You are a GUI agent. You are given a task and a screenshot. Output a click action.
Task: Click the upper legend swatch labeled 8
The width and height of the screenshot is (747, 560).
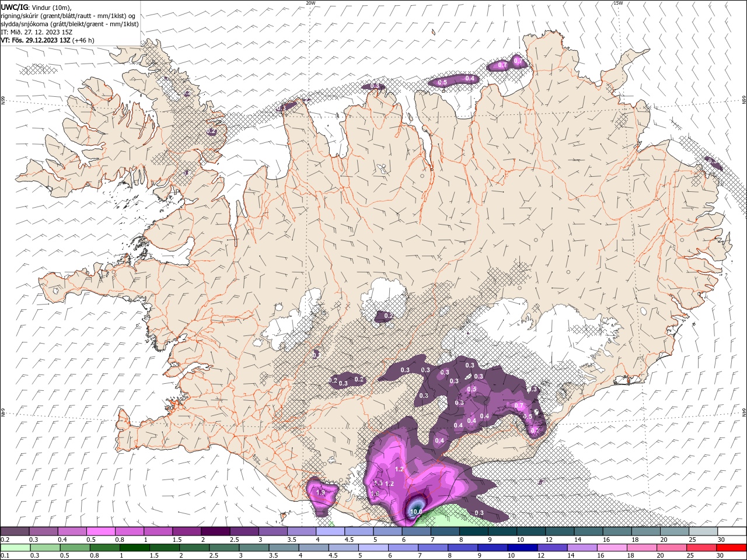[x=474, y=531]
